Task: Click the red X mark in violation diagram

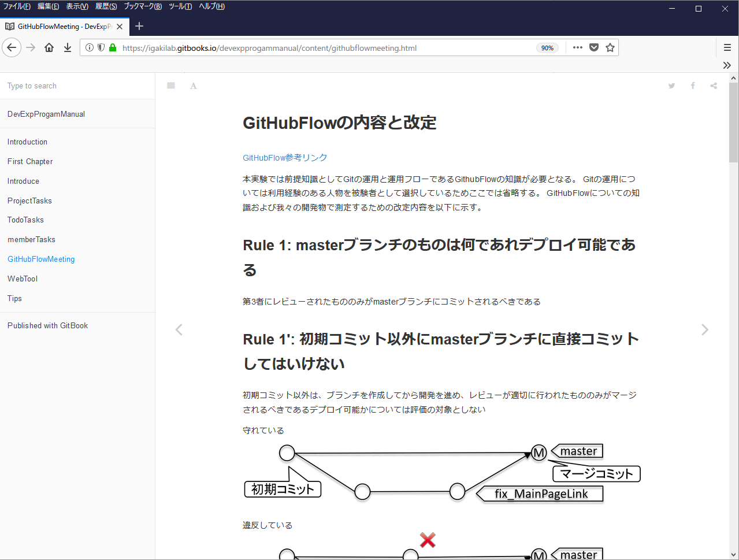Action: (x=428, y=540)
